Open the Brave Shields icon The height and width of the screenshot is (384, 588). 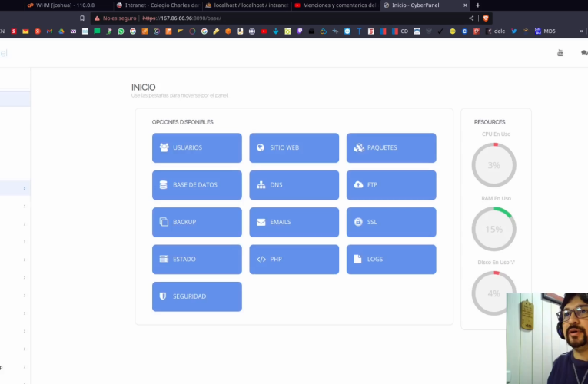[x=486, y=18]
